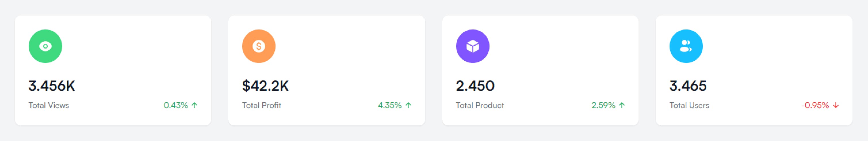Click the blue users group icon
The image size is (868, 141).
686,46
